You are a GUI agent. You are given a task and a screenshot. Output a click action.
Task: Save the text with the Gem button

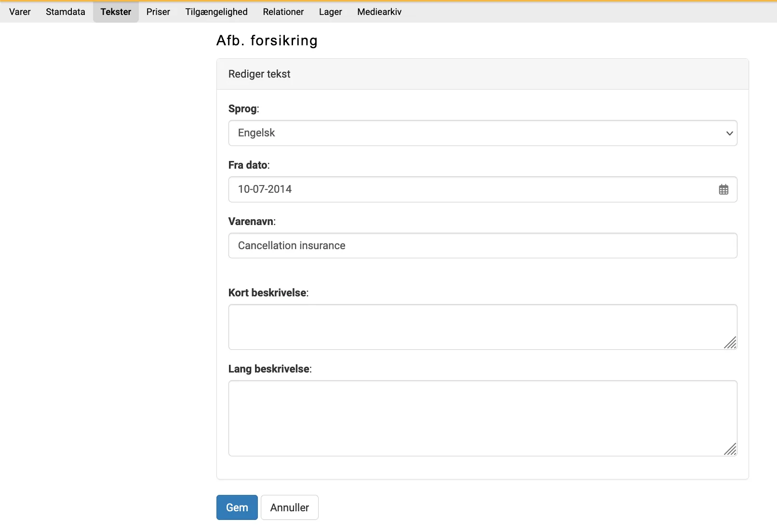(x=237, y=507)
